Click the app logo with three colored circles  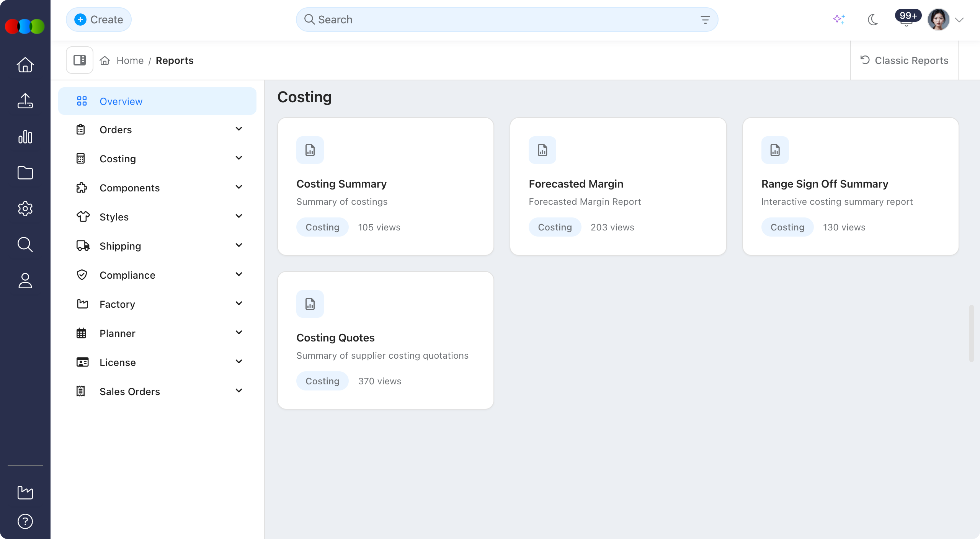tap(25, 26)
